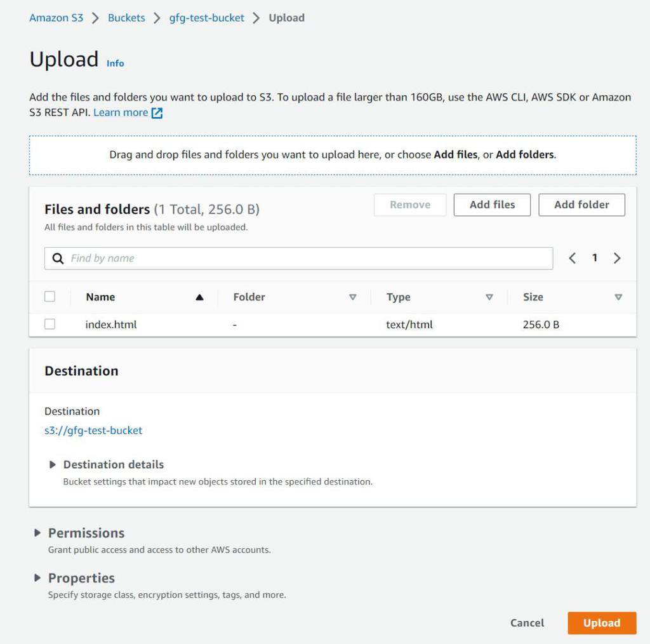This screenshot has width=650, height=644.
Task: Open the s3://gfg-test-bucket destination link
Action: click(93, 430)
